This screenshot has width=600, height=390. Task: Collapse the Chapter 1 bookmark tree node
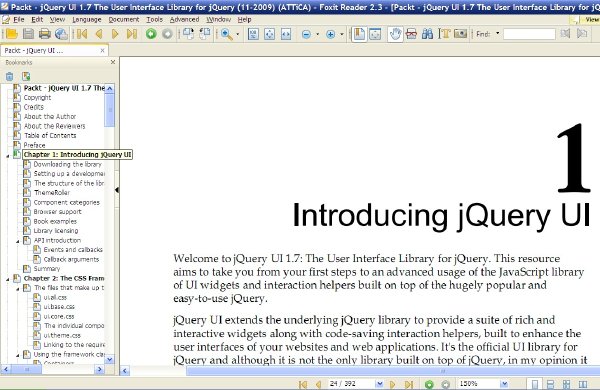(x=8, y=155)
